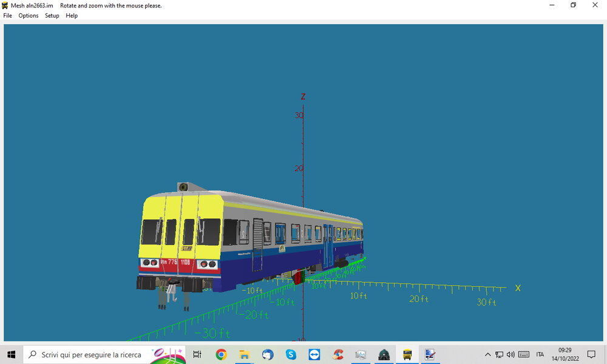Open the picture viewer taskbar icon

pos(361,354)
